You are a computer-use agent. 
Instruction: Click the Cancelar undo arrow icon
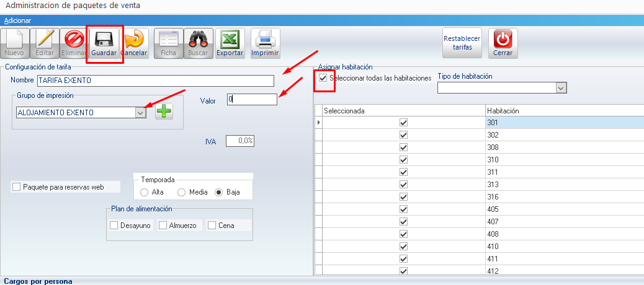pos(135,40)
